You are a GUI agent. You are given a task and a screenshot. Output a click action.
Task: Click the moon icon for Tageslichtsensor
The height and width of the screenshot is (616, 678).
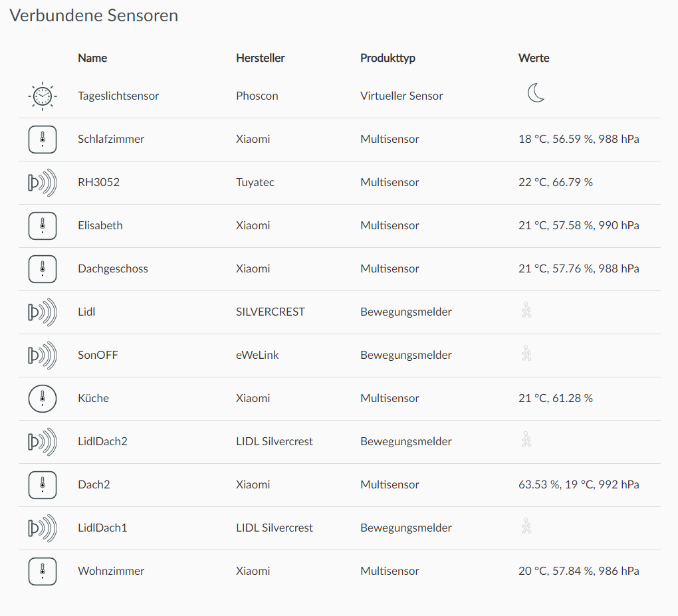[536, 93]
